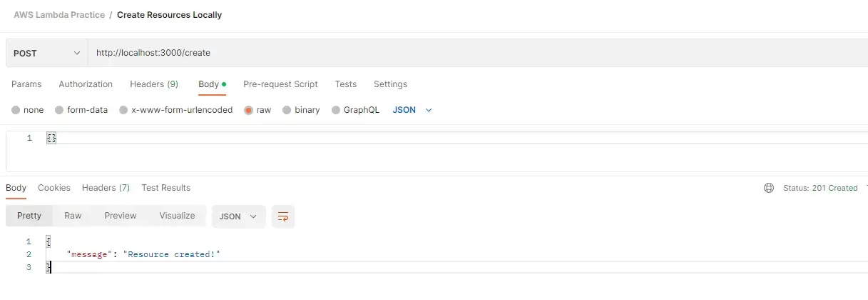Switch to request Tests tab
The image size is (868, 300).
[346, 84]
